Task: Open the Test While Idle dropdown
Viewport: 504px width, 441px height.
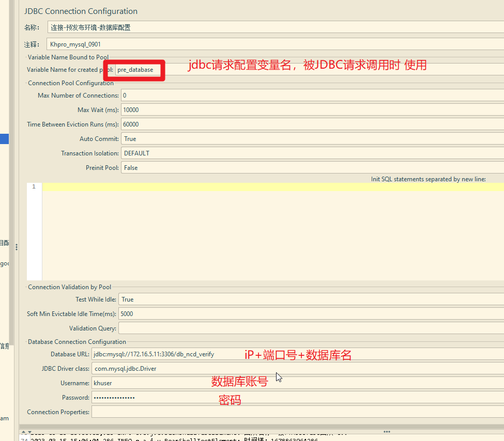Action: 311,300
